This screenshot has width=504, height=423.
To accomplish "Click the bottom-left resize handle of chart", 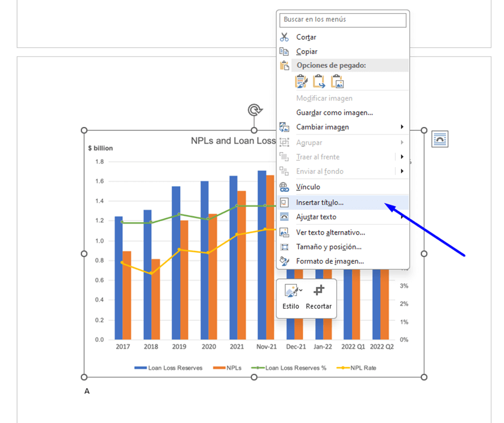I will (x=84, y=377).
